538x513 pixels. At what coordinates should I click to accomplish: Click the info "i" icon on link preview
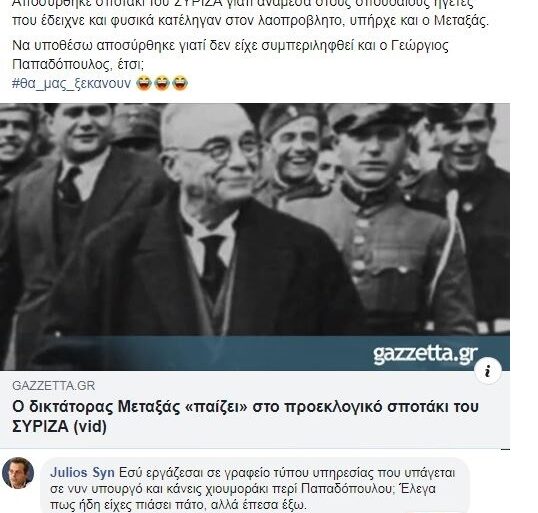pyautogui.click(x=488, y=371)
